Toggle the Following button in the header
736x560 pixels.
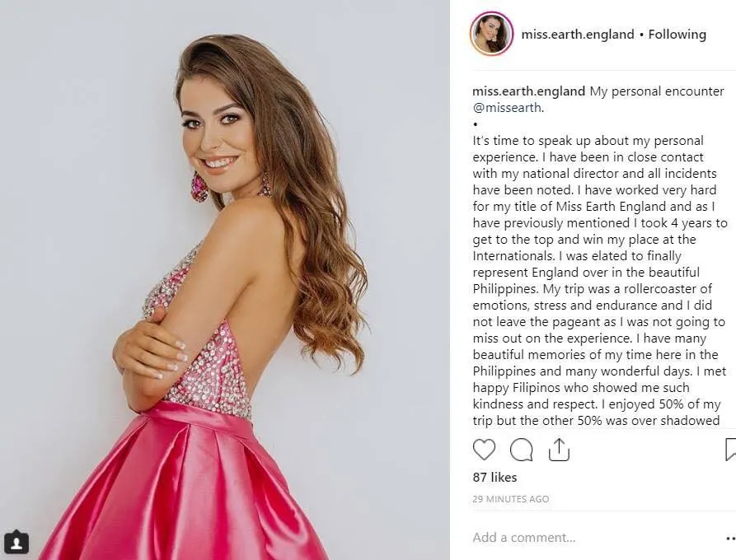pyautogui.click(x=677, y=35)
